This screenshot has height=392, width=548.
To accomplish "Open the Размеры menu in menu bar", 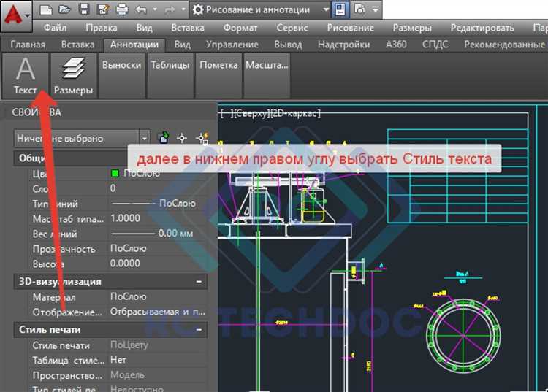I will [x=412, y=28].
